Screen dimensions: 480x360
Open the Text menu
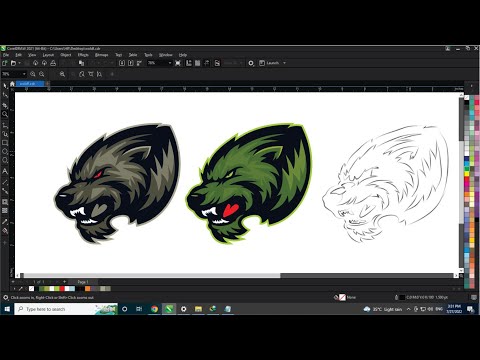(118, 55)
